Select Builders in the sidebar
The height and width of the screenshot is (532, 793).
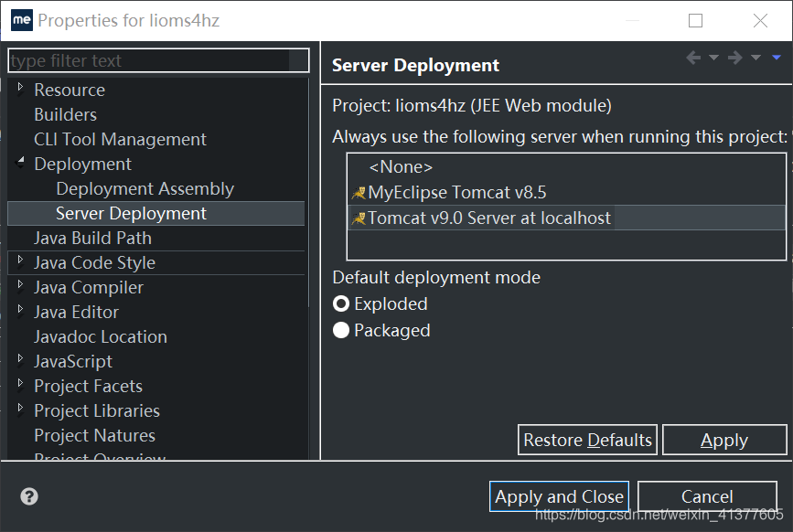pyautogui.click(x=64, y=114)
